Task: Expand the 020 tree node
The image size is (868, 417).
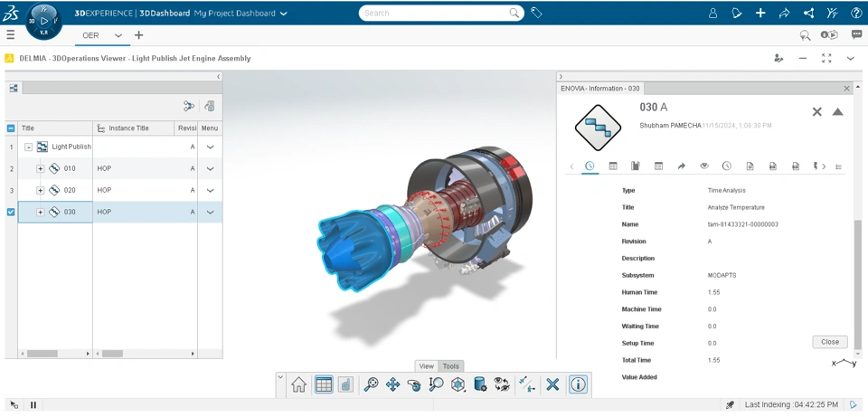Action: click(x=41, y=190)
